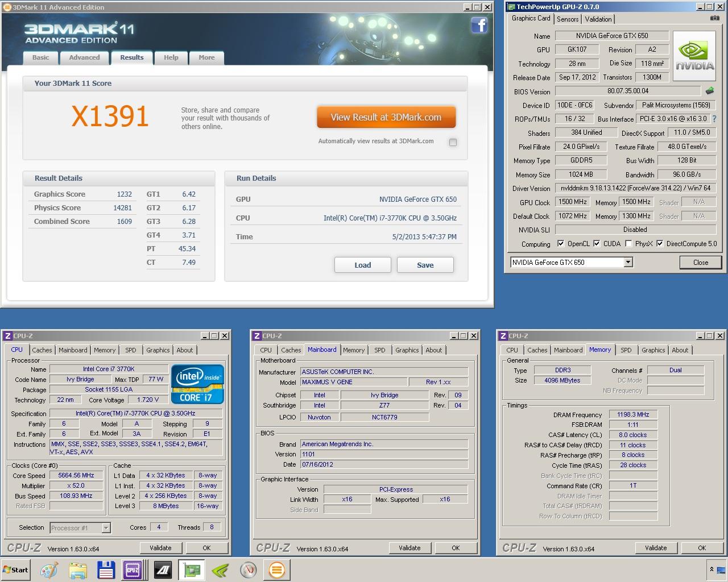Click the BIOS Version field 80.07.35.00.04
This screenshot has width=728, height=582.
(628, 91)
